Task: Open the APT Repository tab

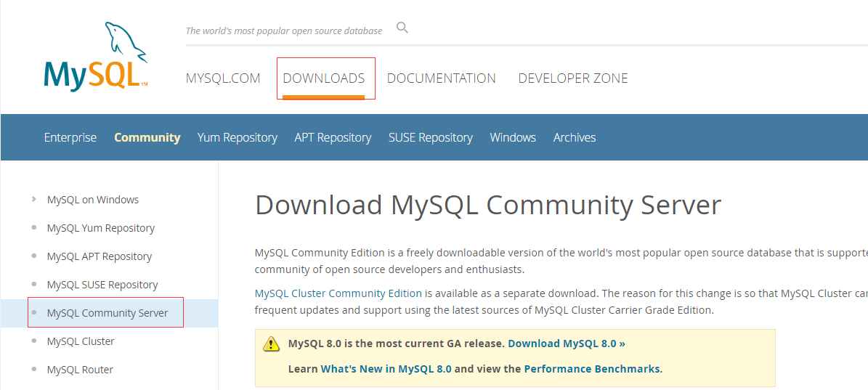Action: click(x=333, y=137)
